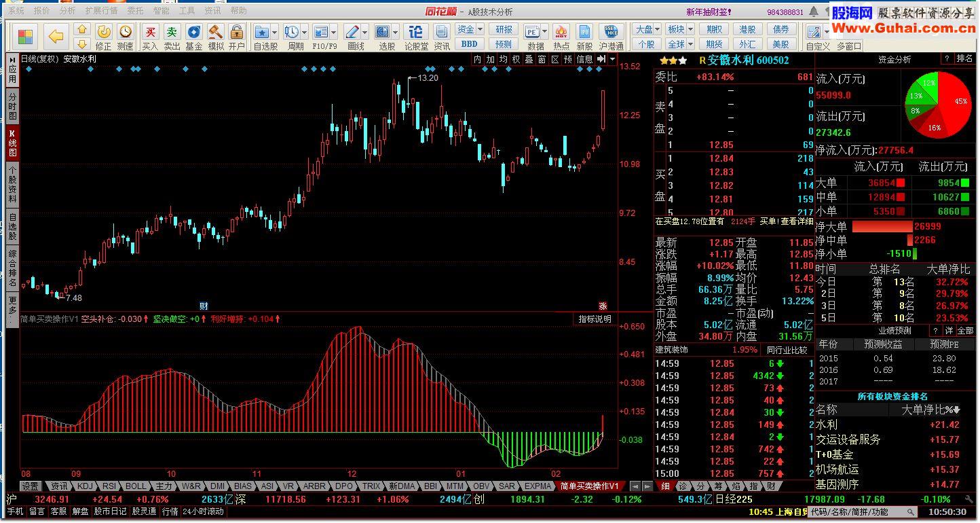Screen dimensions: 980x523
Task: Click the 港股 Hong Kong stocks button
Action: [x=747, y=30]
